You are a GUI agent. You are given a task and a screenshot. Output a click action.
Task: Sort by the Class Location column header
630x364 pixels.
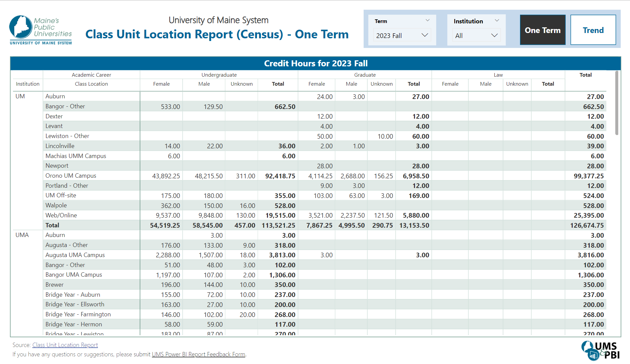(91, 84)
